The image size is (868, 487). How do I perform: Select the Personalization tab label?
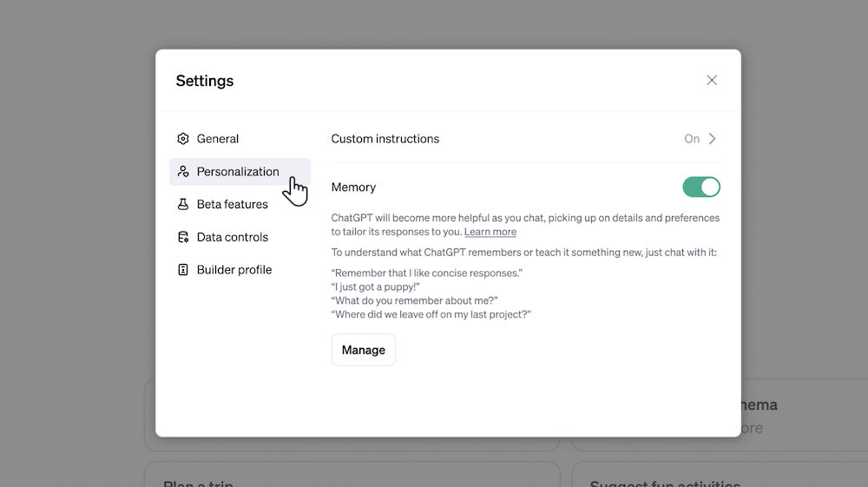click(238, 172)
